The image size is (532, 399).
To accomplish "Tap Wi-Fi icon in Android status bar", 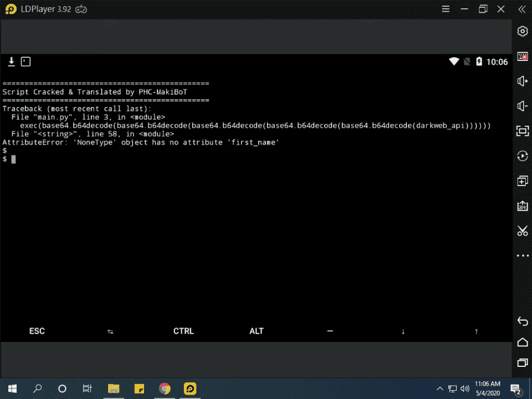I will (x=454, y=62).
